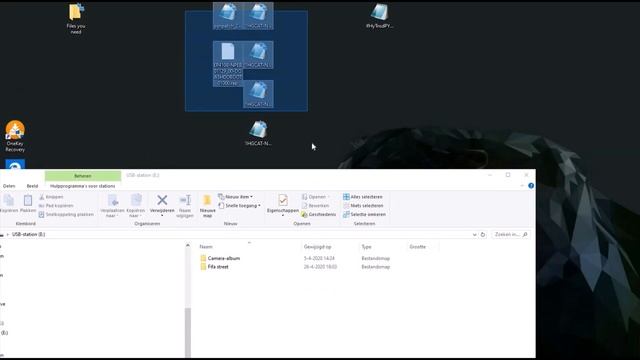Select the green Beheren contextual tab
The height and width of the screenshot is (360, 640).
[83, 176]
